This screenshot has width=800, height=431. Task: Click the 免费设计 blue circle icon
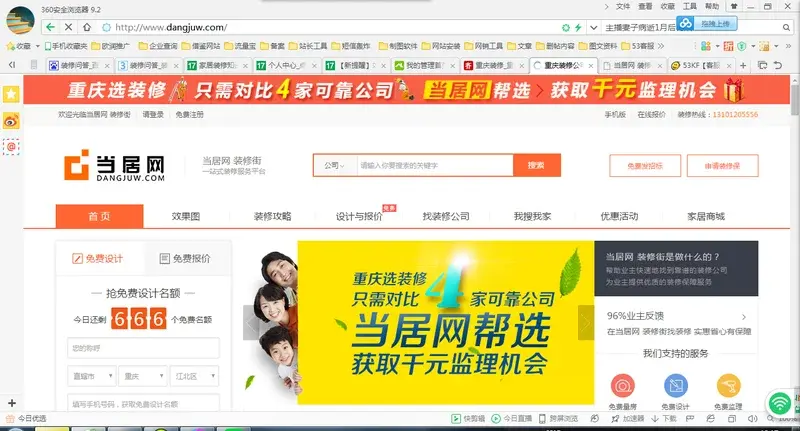pos(676,386)
